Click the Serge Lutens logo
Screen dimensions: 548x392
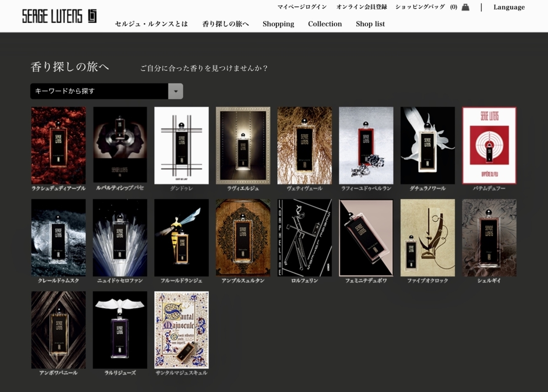click(x=59, y=16)
